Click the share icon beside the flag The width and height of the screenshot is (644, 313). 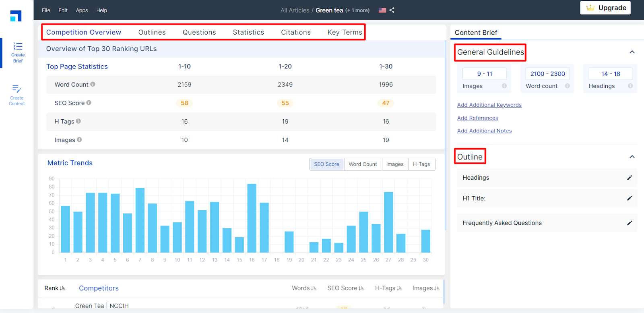(392, 10)
